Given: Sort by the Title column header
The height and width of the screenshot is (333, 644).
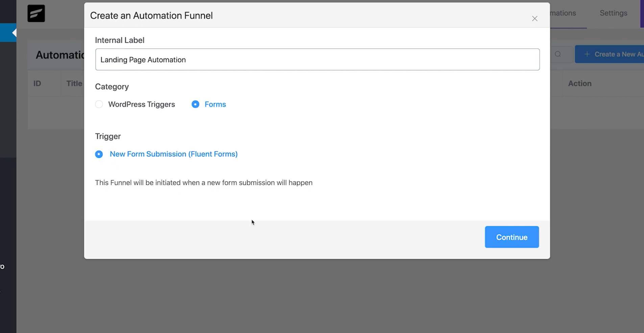Looking at the screenshot, I should coord(74,83).
